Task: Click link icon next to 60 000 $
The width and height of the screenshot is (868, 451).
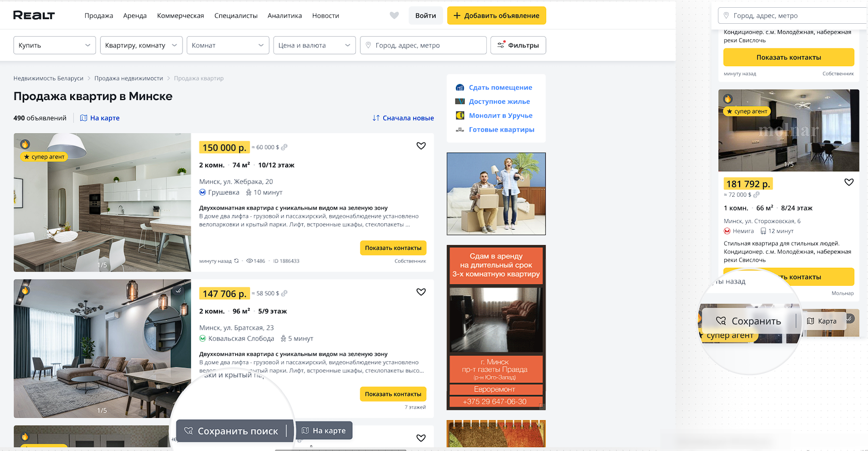Action: click(x=284, y=147)
